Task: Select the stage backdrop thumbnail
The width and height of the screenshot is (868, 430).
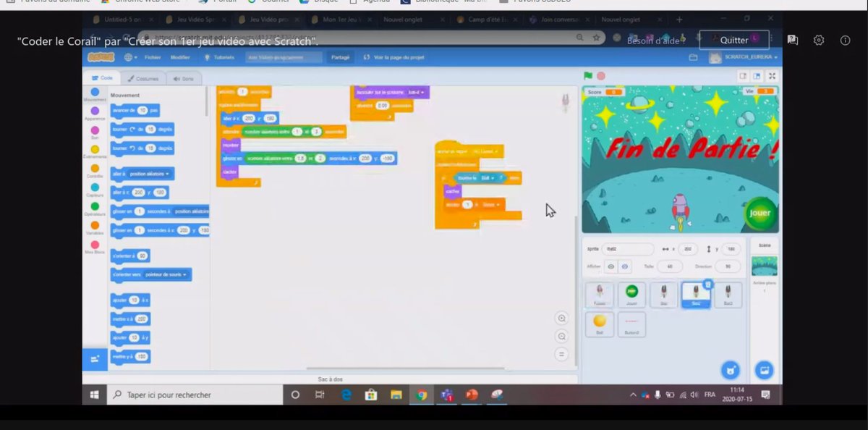Action: [765, 266]
